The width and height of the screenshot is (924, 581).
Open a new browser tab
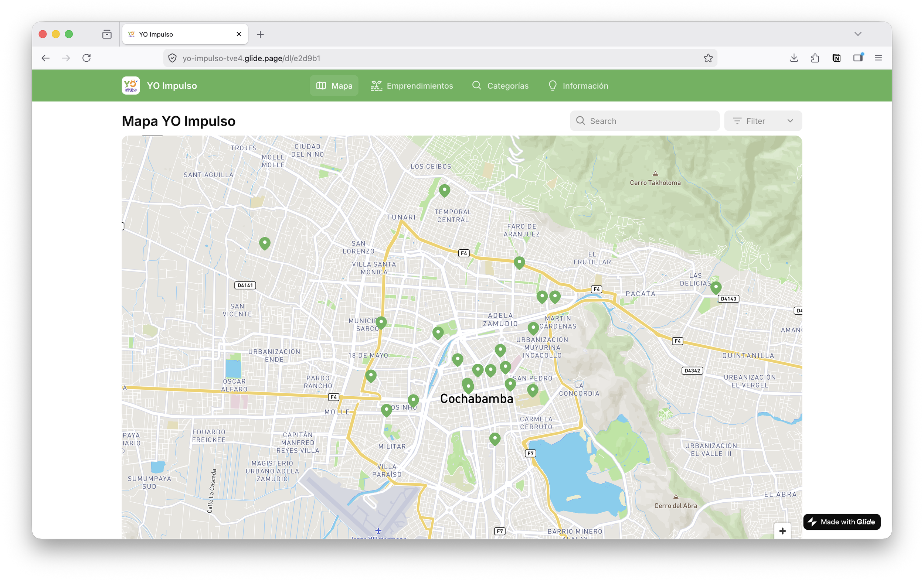260,34
